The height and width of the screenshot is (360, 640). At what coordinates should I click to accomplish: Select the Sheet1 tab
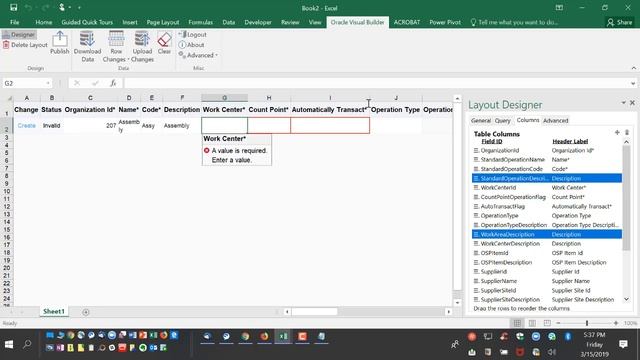pos(54,311)
